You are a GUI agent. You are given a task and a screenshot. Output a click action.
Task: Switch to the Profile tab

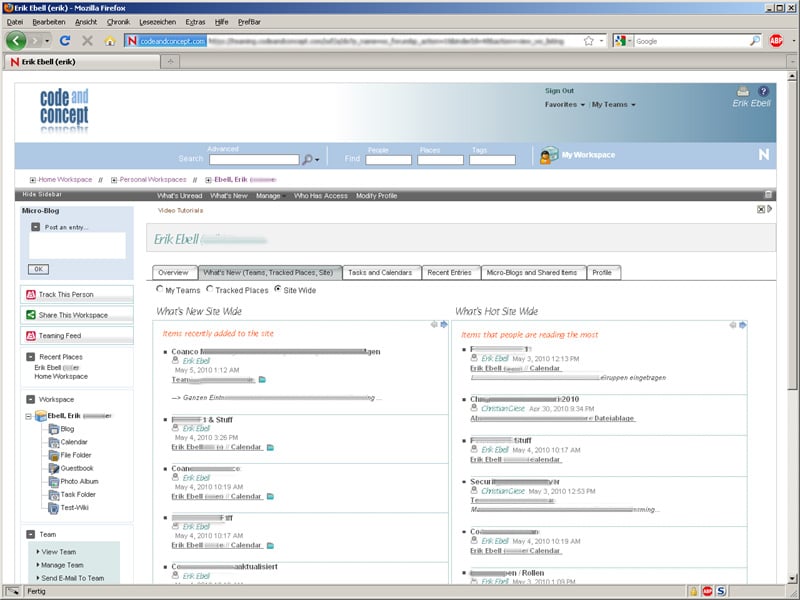coord(602,273)
